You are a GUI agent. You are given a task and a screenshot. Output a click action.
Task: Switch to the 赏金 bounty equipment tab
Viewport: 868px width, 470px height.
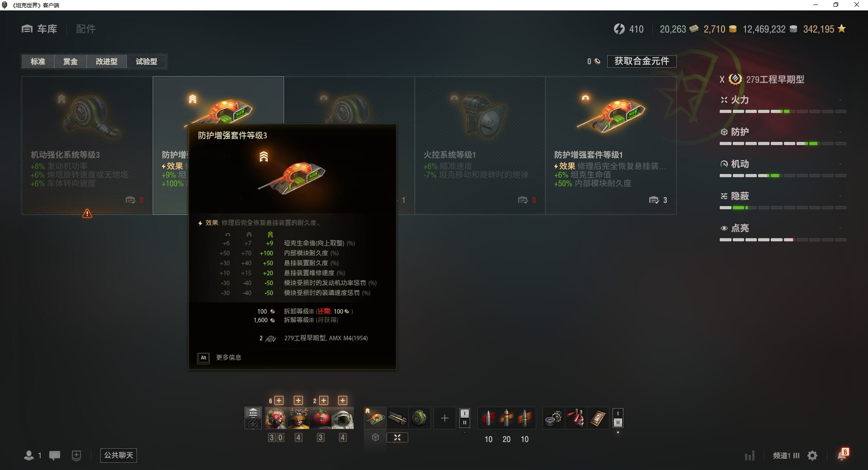coord(71,61)
